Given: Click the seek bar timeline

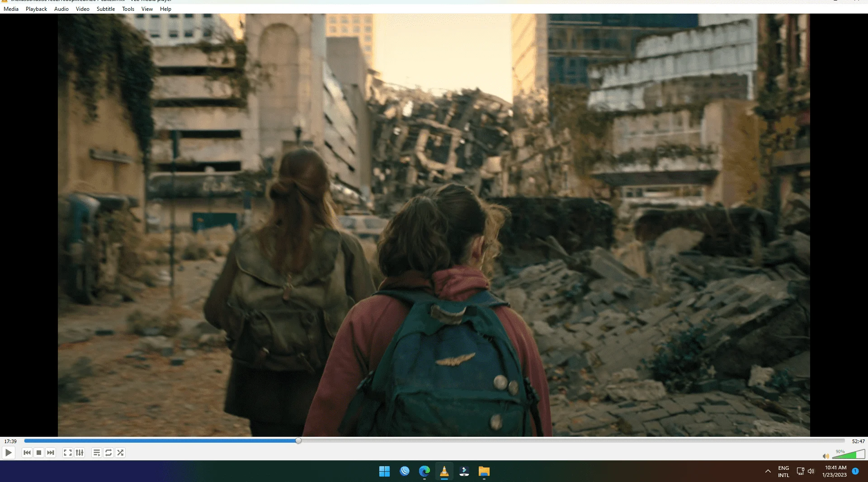Looking at the screenshot, I should click(434, 441).
